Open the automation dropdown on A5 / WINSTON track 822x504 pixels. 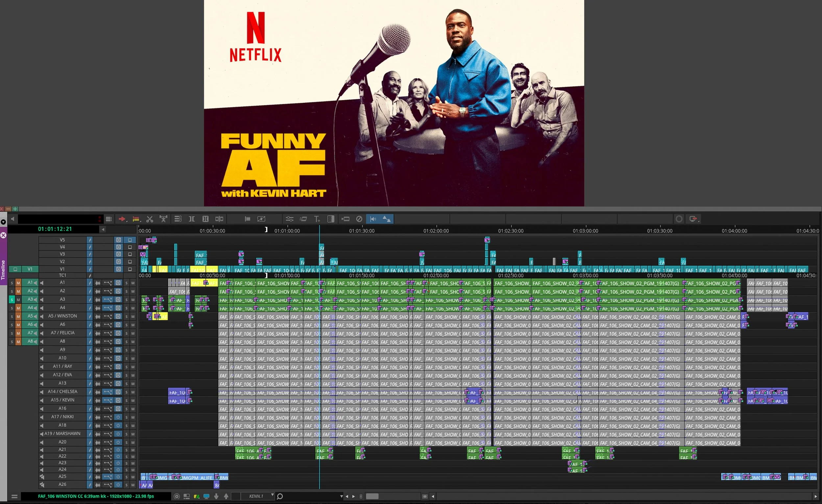(108, 316)
